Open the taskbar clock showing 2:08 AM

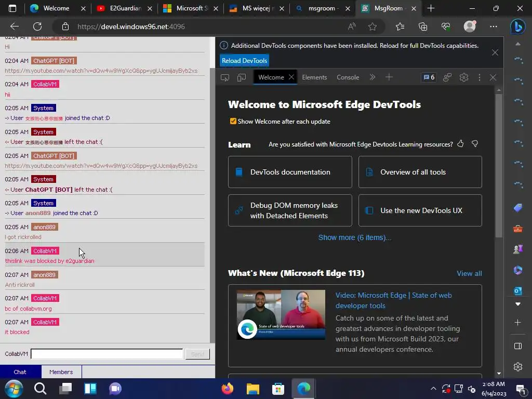pyautogui.click(x=494, y=389)
